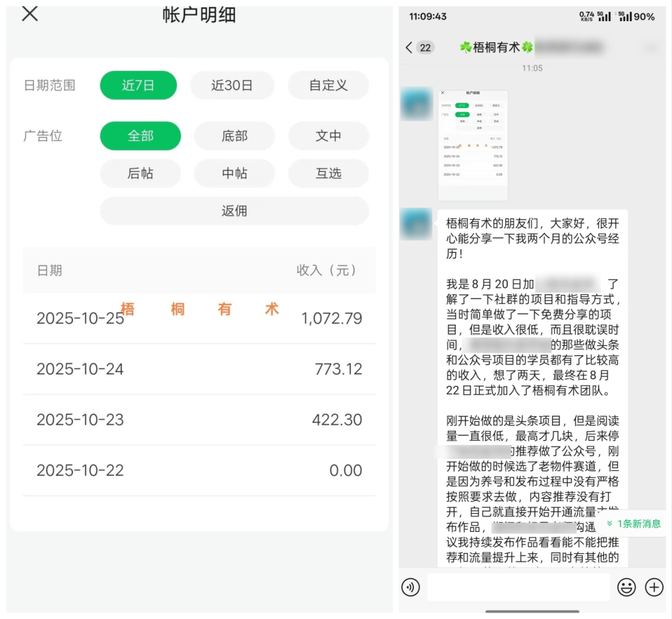The image size is (672, 619).
Task: Tap the back chevron next to 22
Action: 409,47
